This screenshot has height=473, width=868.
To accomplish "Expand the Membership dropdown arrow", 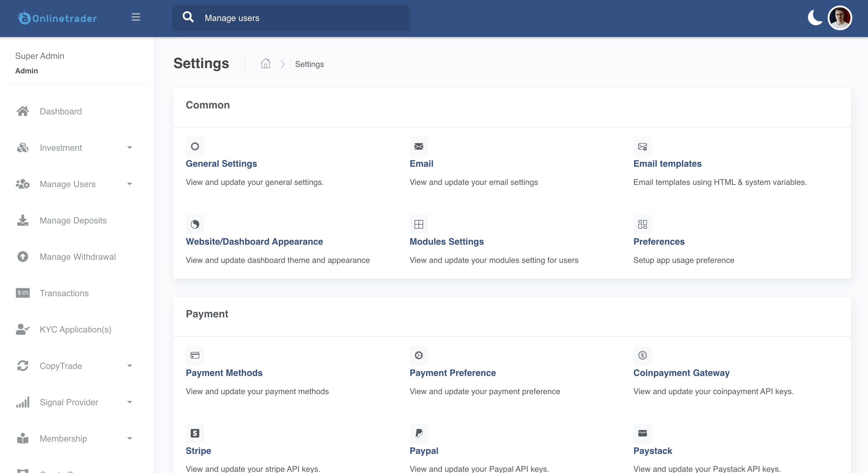I will click(130, 438).
